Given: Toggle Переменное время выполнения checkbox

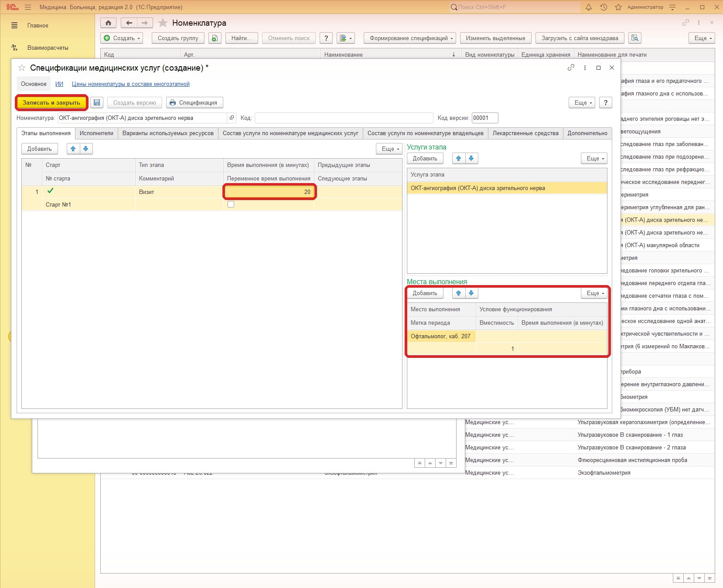Looking at the screenshot, I should click(231, 204).
